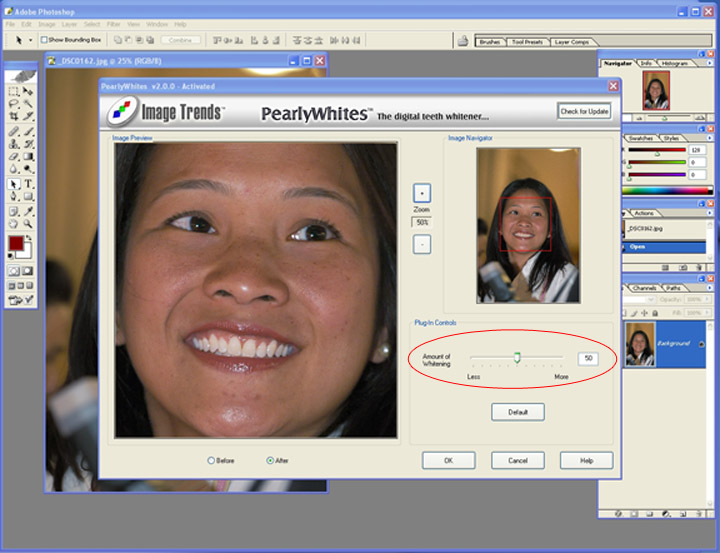Toggle Standard Mode editing button

pyautogui.click(x=14, y=271)
